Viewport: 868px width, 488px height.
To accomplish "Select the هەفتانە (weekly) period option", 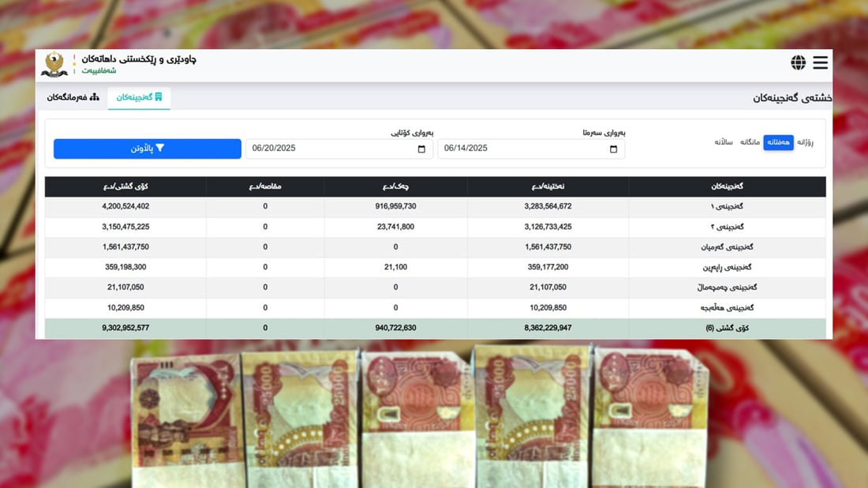I will pos(778,142).
